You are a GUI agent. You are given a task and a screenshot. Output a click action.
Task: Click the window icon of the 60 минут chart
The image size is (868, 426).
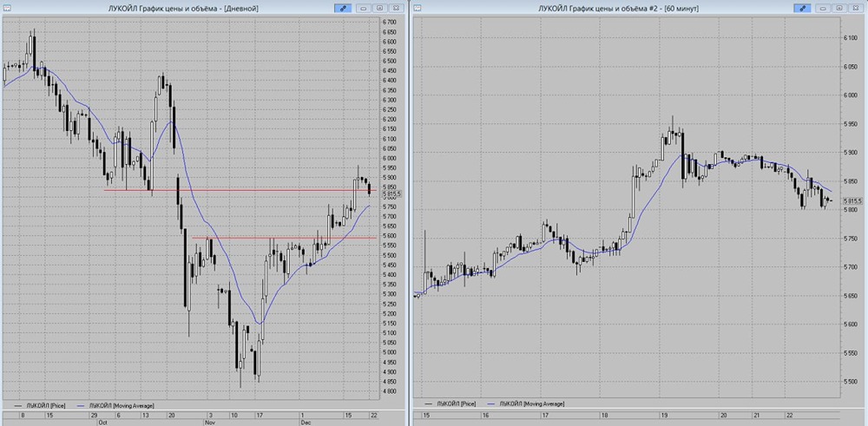click(x=418, y=8)
